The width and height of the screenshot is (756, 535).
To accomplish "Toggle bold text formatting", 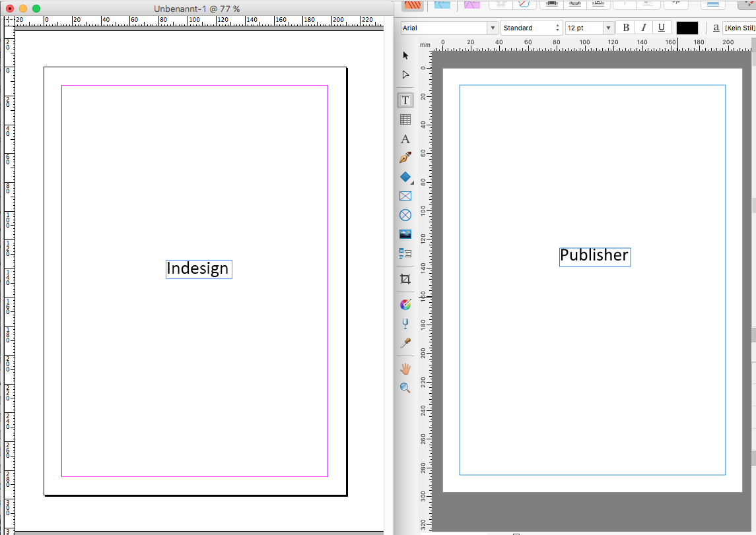I will (x=626, y=28).
